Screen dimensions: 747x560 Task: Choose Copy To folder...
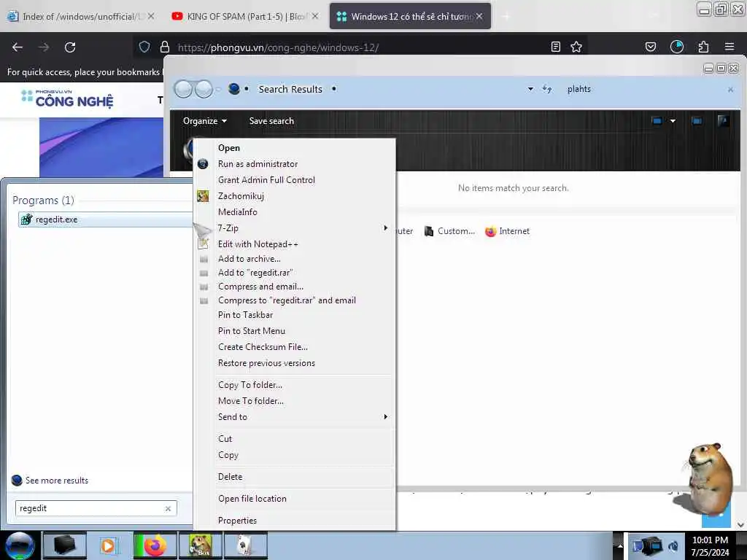click(295, 385)
